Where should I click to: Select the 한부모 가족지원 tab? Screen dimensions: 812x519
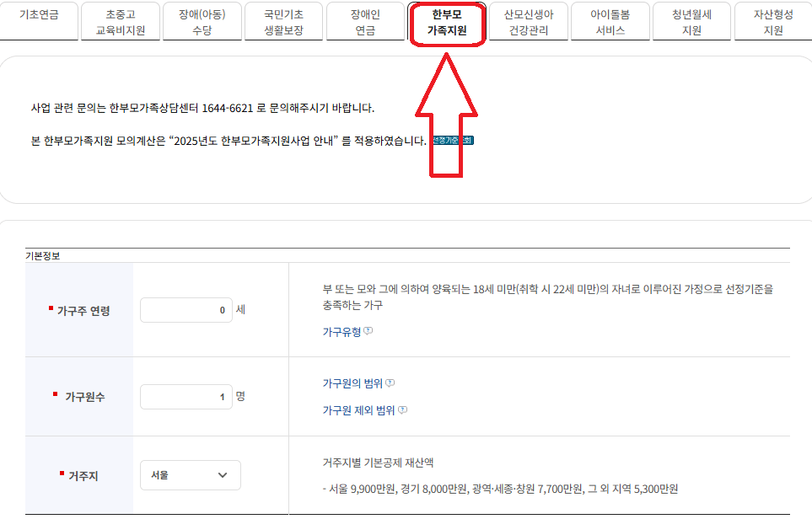coord(447,22)
